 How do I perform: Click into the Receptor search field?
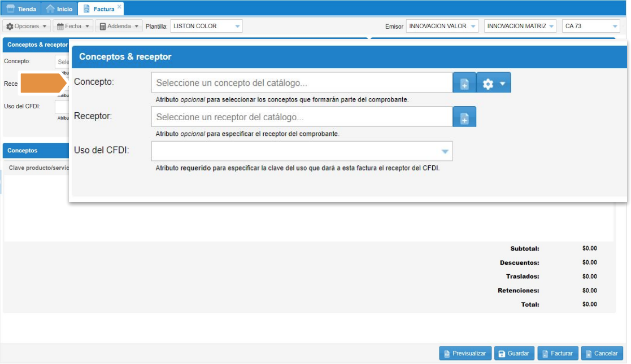(x=302, y=117)
